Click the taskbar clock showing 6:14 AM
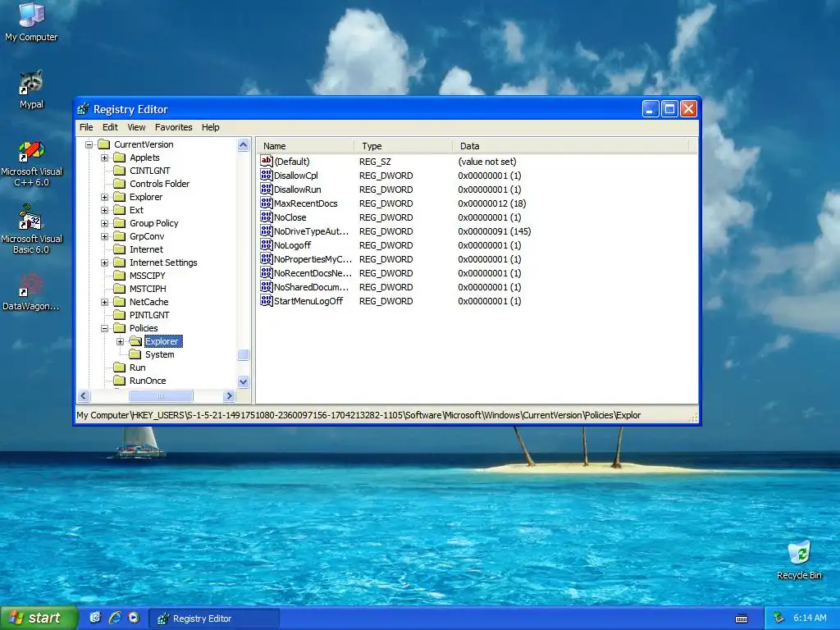This screenshot has width=840, height=630. 810,618
